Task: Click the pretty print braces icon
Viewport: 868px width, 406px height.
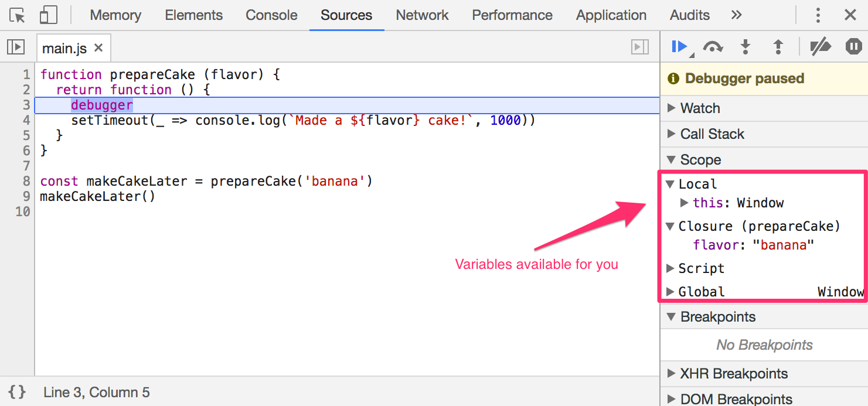Action: (17, 392)
